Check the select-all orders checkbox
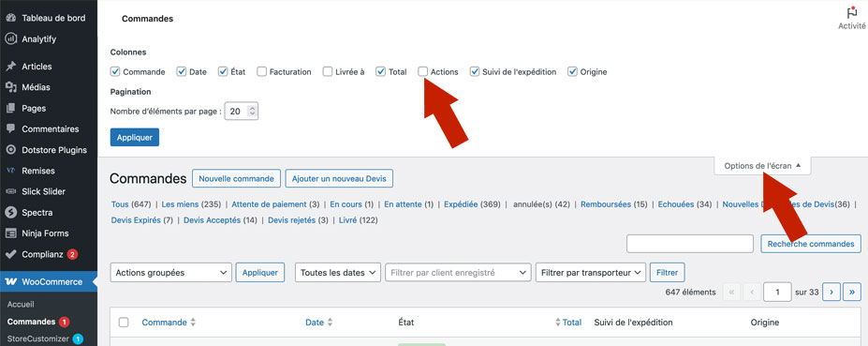Image resolution: width=868 pixels, height=346 pixels. 124,323
